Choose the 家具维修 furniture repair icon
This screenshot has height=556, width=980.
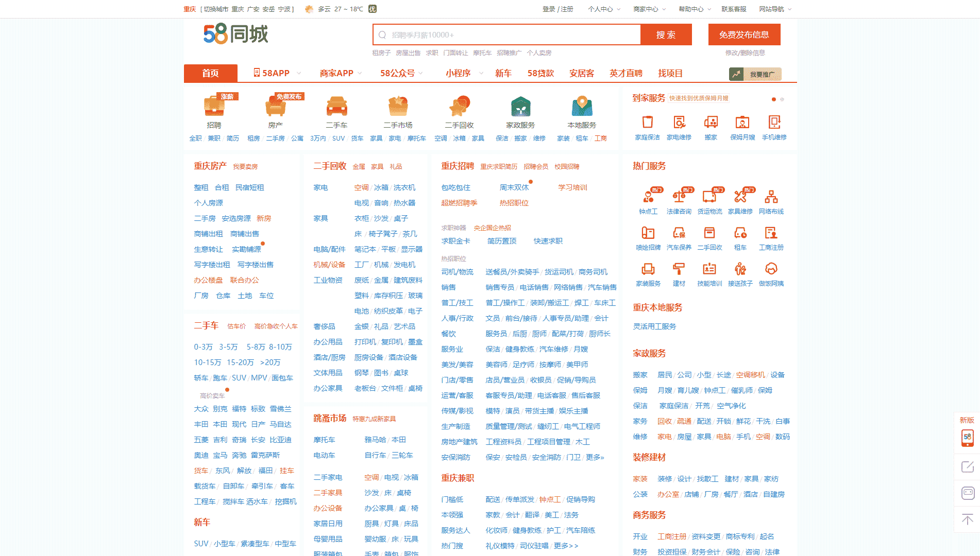(740, 196)
